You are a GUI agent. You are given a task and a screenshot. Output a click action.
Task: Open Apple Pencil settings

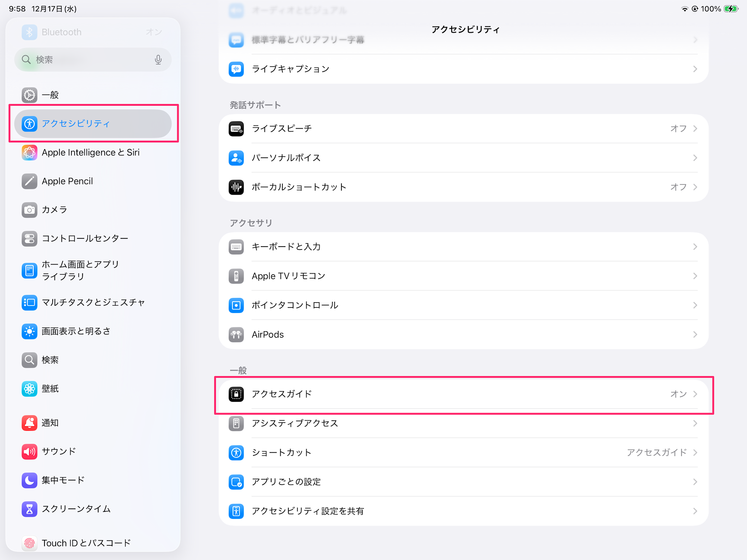[x=67, y=181]
